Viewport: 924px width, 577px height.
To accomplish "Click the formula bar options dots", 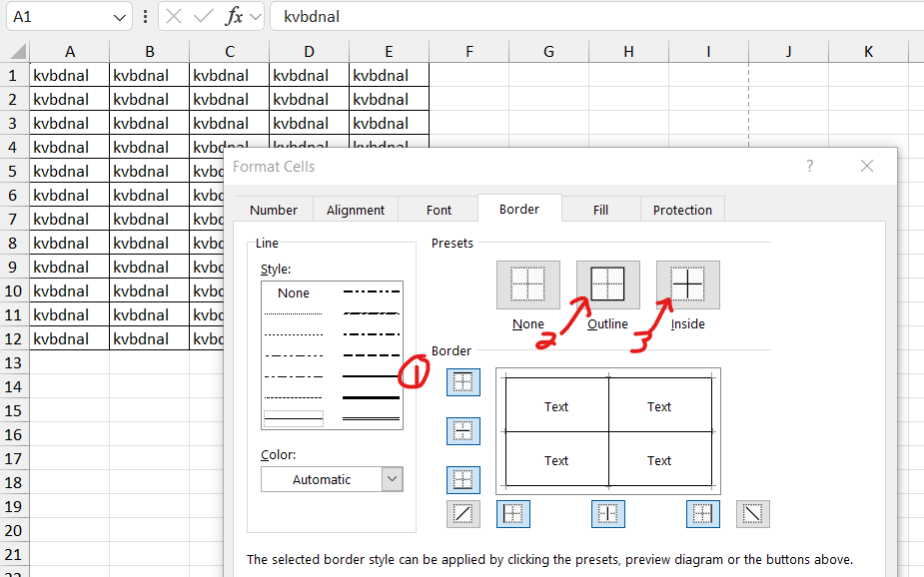I will [x=145, y=17].
